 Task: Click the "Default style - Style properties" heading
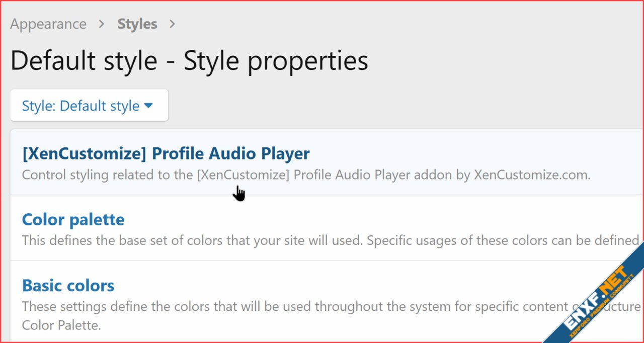click(x=189, y=61)
